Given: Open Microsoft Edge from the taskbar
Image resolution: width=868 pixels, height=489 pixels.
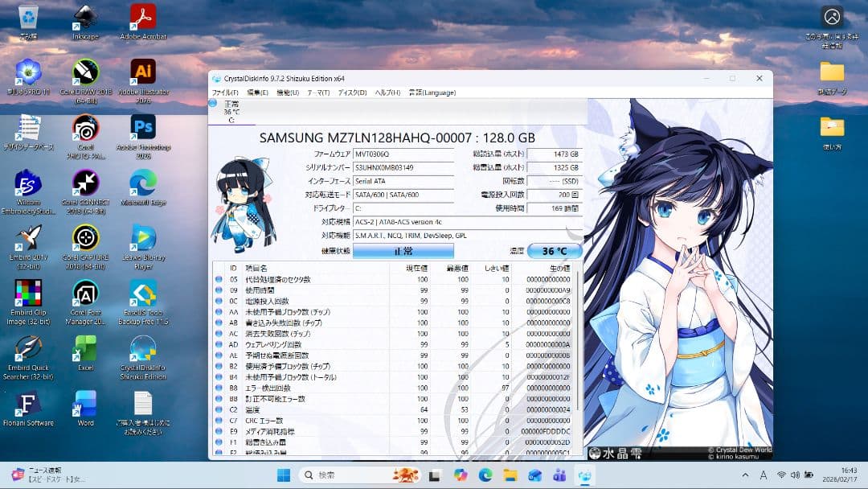Looking at the screenshot, I should pos(485,475).
